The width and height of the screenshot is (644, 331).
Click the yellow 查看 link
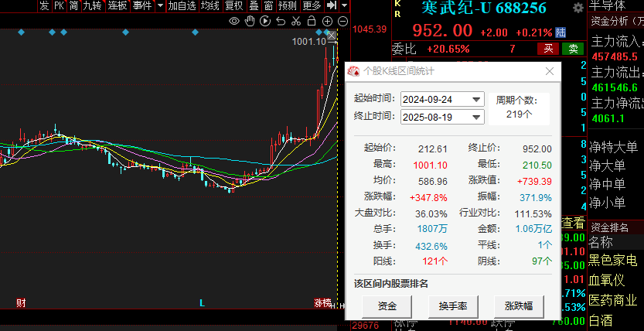click(573, 223)
